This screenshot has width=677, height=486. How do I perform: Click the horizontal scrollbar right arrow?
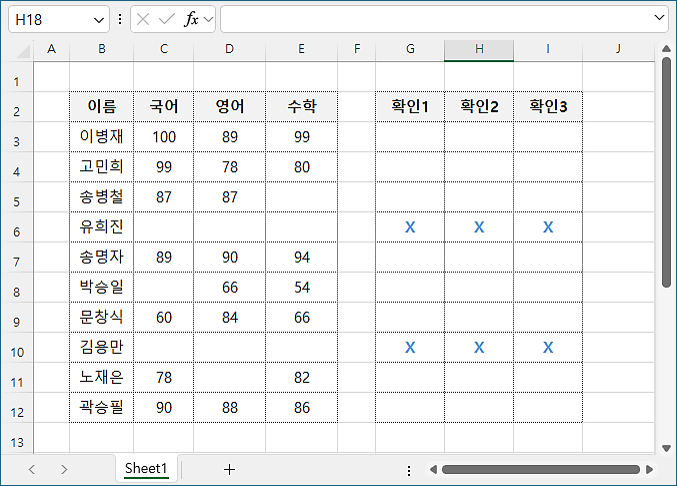[x=650, y=468]
